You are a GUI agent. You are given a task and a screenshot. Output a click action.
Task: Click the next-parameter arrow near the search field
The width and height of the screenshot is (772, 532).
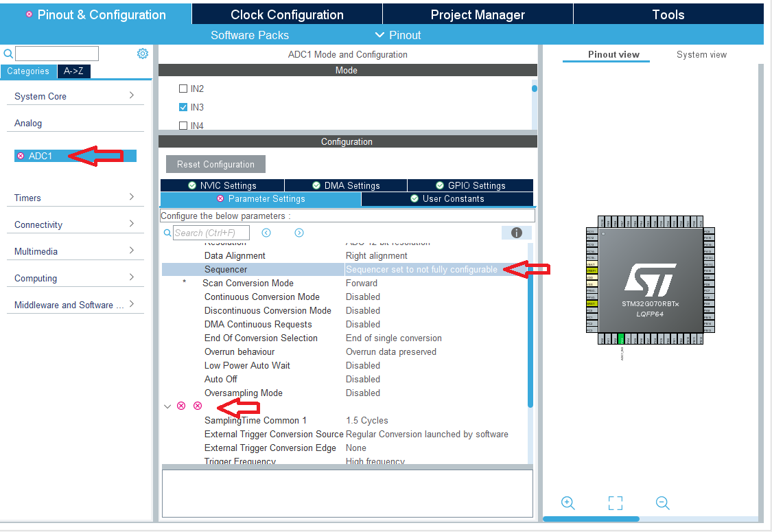pos(299,233)
